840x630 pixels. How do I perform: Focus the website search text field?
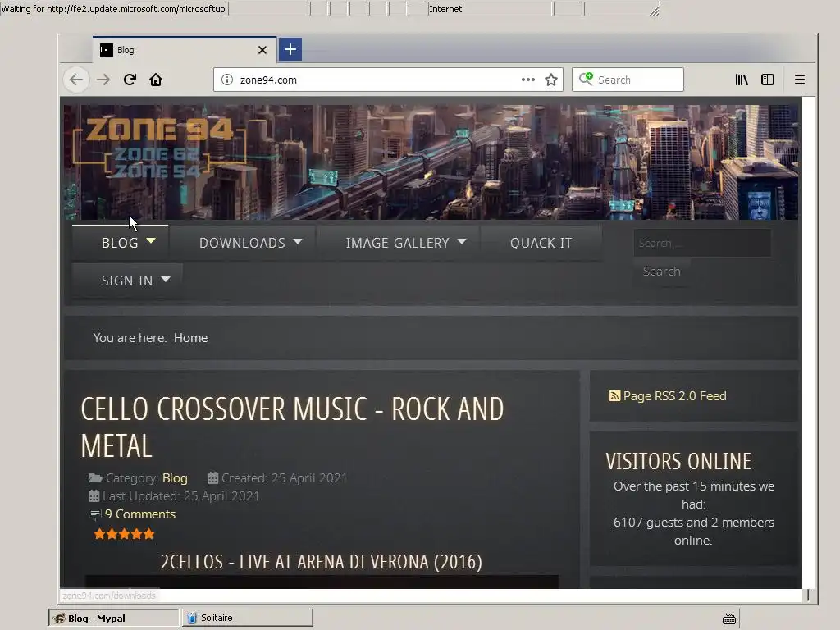click(702, 243)
